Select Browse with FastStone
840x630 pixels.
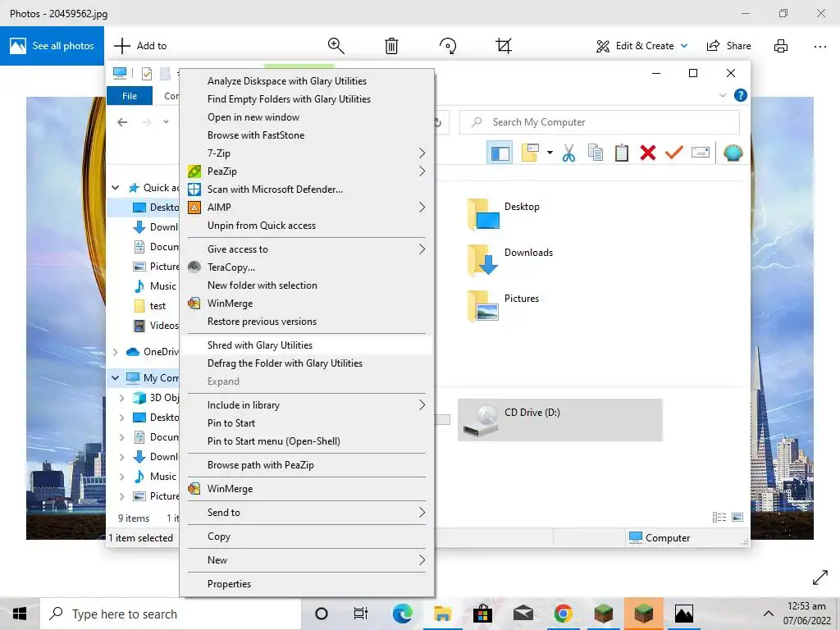307,135
